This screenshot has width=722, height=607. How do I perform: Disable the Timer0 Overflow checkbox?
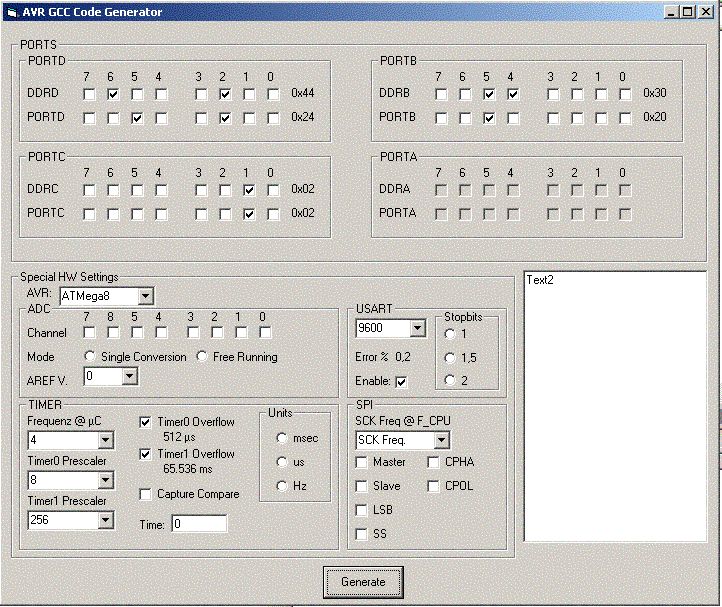[146, 422]
